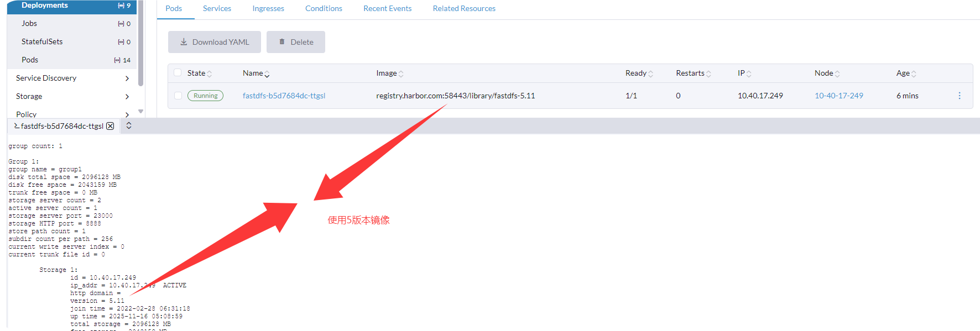Click the Running state badge
Viewport: 980px width, 331px height.
[x=206, y=96]
